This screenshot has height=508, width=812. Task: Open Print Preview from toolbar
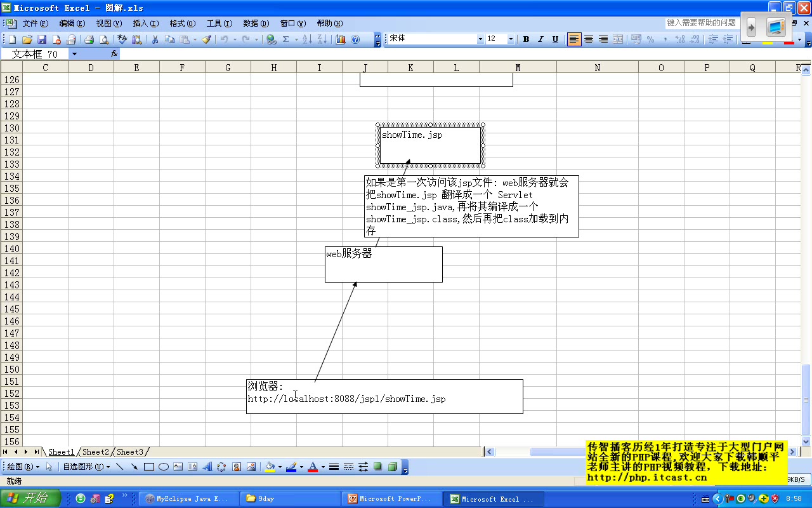[x=104, y=39]
